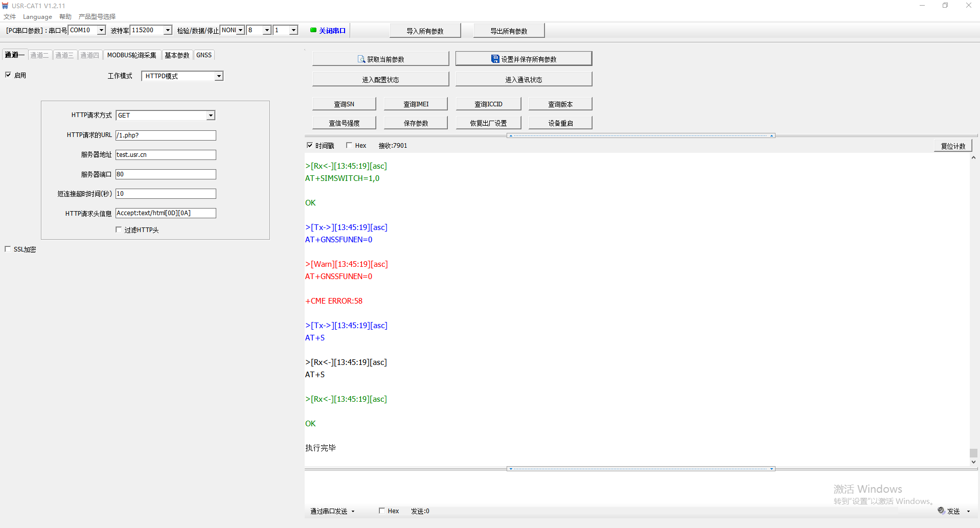
Task: Click the save disk icon on 设置并保存所有参数
Action: pyautogui.click(x=495, y=59)
